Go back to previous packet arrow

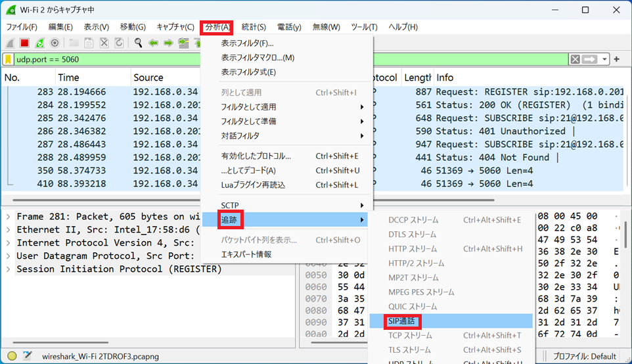click(153, 43)
